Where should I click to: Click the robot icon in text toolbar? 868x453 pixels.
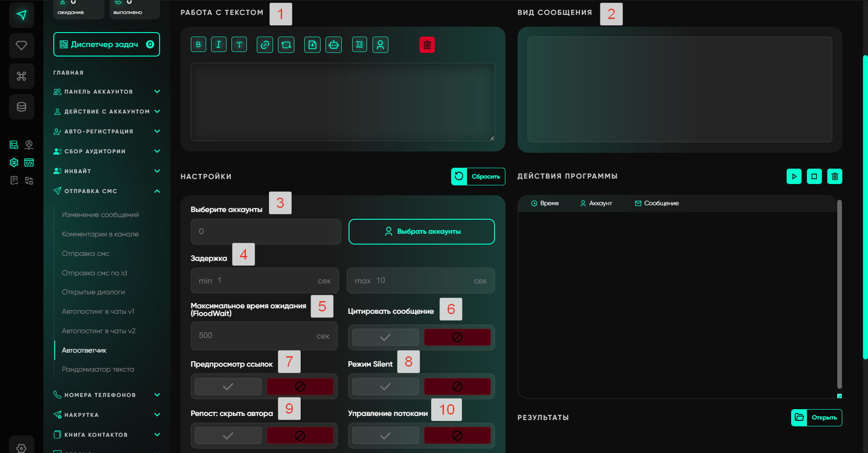(x=334, y=45)
